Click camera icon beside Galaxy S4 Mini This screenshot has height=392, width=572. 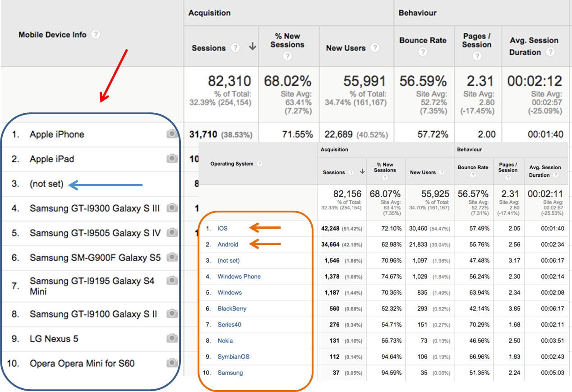(x=172, y=281)
